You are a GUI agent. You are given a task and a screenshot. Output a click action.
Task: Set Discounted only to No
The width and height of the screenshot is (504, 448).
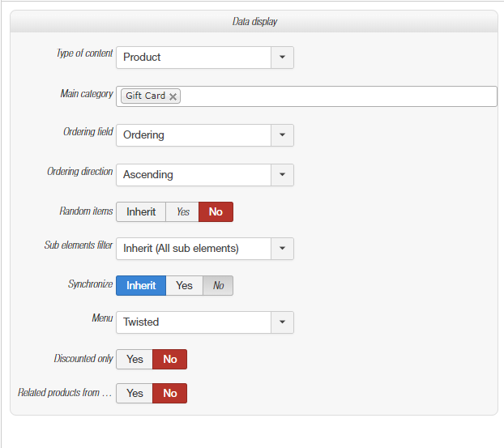click(170, 360)
